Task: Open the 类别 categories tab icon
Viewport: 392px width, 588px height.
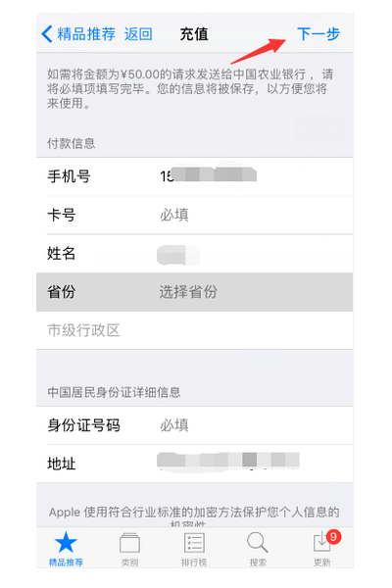Action: pos(129,543)
